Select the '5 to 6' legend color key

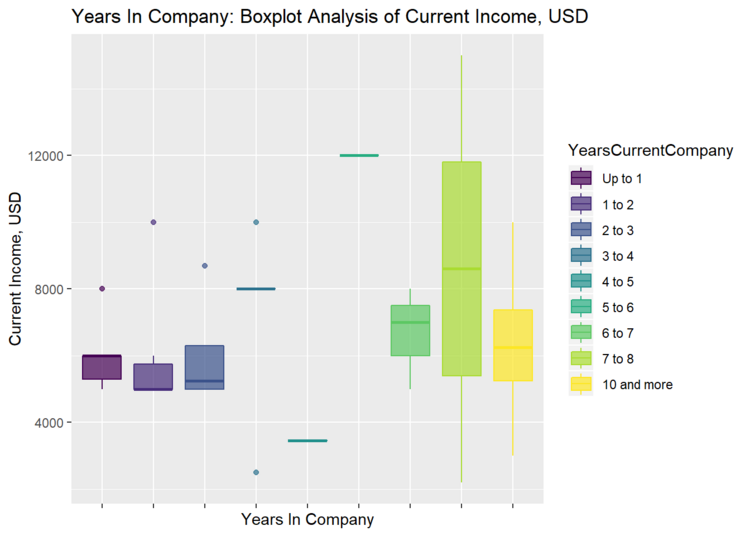coord(581,307)
